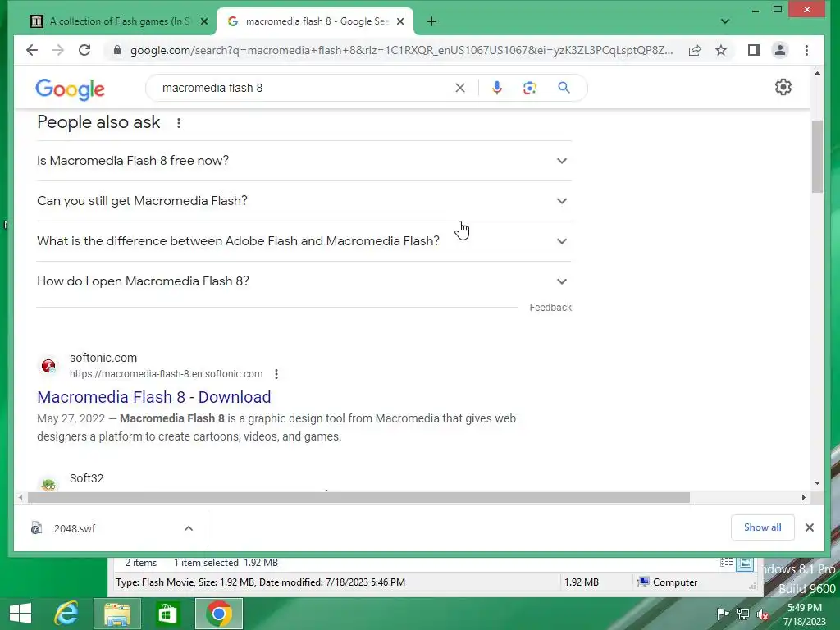Click Computer in the Explorer status bar
840x630 pixels.
click(668, 582)
